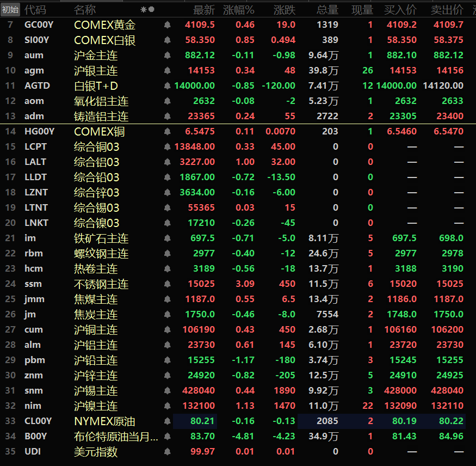Click the alert bell for 沪银主连
This screenshot has width=476, height=466.
tap(167, 70)
